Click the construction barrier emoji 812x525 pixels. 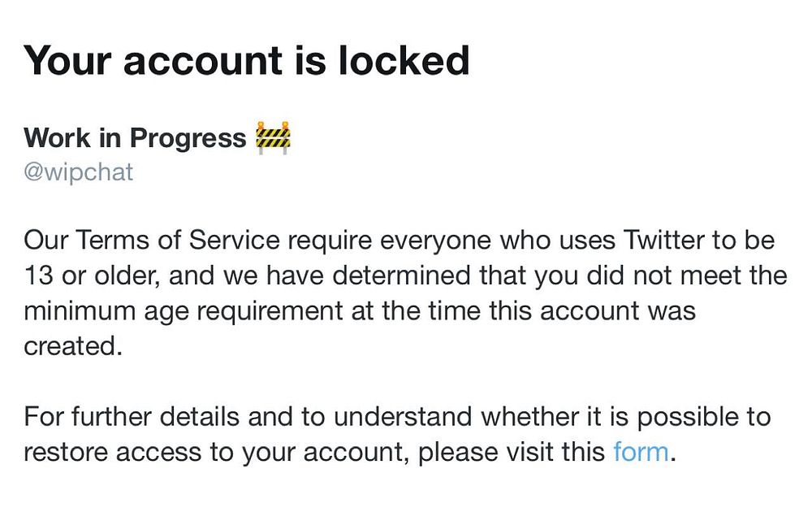pyautogui.click(x=273, y=137)
